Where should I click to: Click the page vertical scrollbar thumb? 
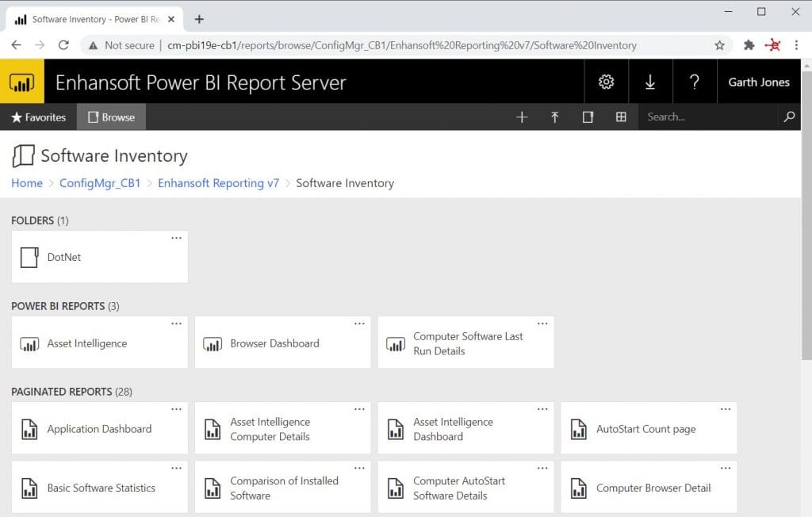coord(806,215)
